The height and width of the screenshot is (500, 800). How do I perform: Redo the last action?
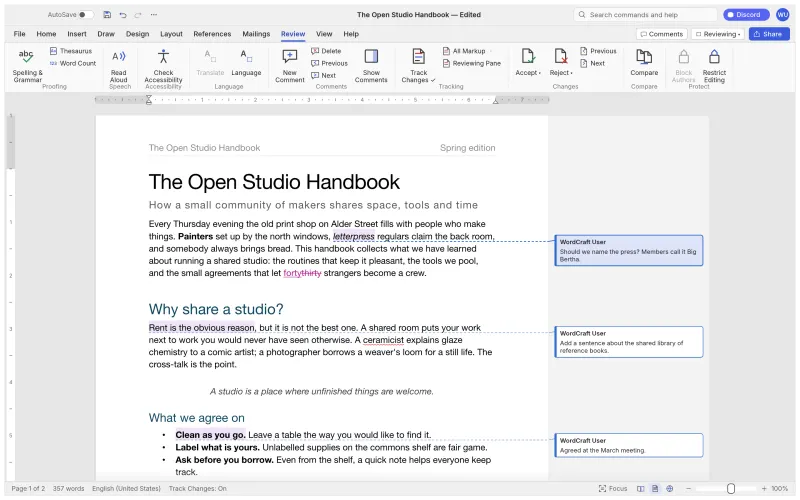point(138,15)
